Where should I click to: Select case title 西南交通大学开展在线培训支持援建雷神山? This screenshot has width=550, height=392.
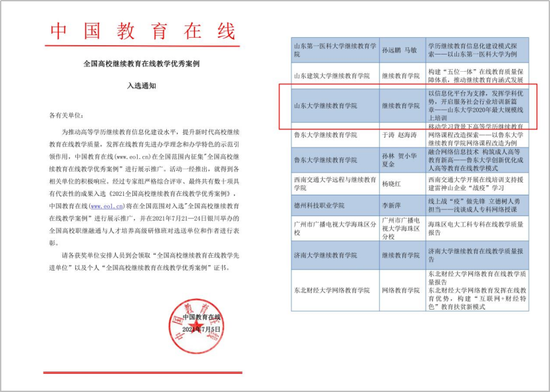[x=477, y=183]
